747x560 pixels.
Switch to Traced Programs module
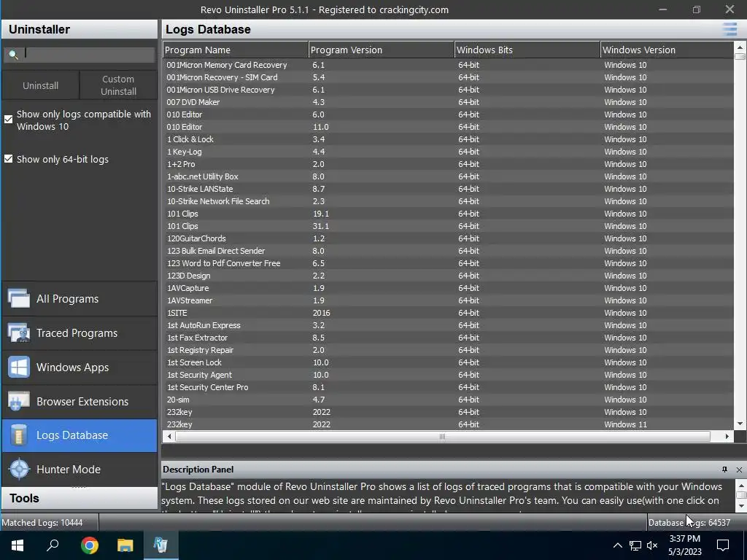80,332
